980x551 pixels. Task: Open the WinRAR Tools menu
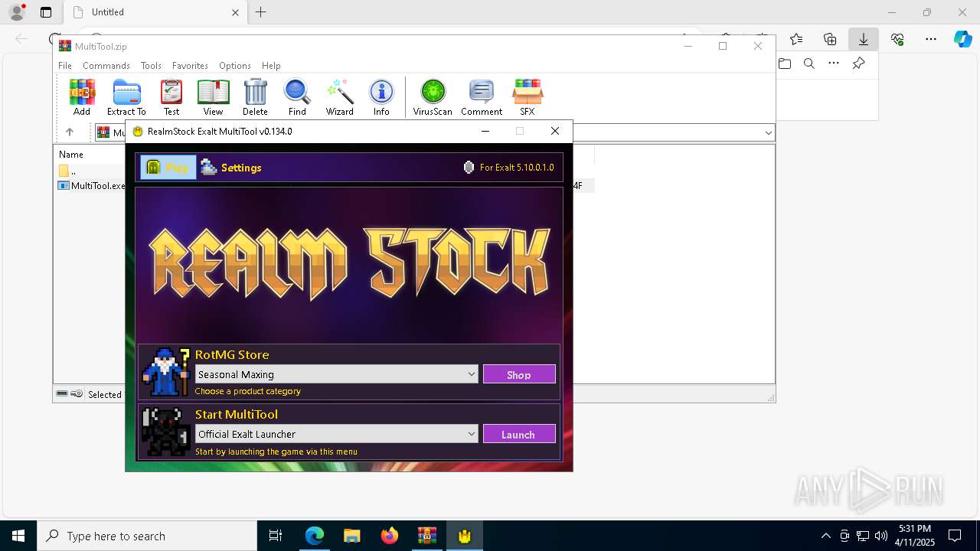(x=151, y=66)
